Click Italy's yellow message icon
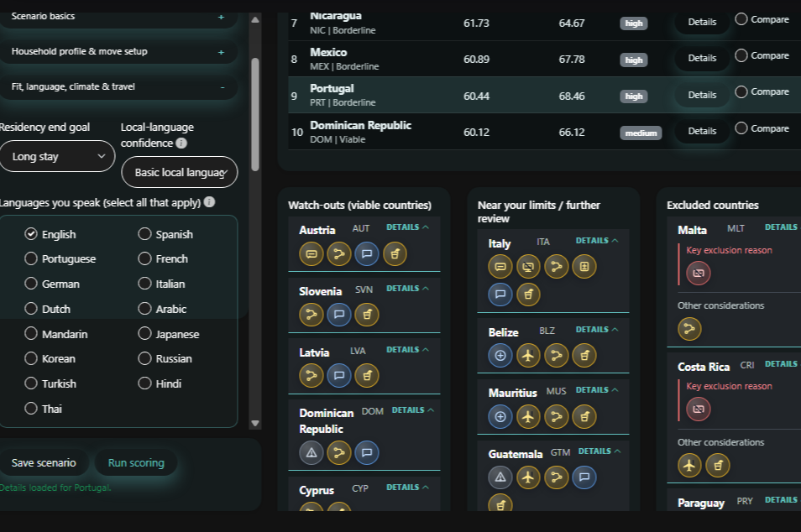801x532 pixels. click(500, 267)
